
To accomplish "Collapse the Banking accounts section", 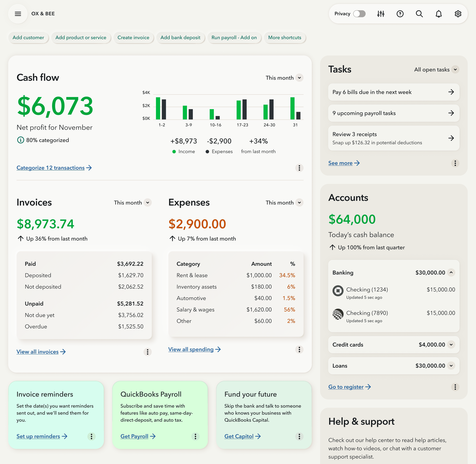I will [451, 272].
